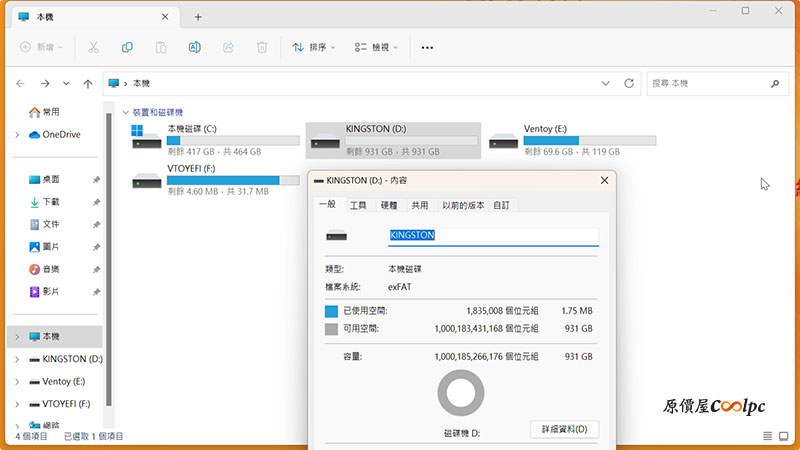Switch to 以前的版本 tab
This screenshot has height=450, width=800.
point(463,205)
